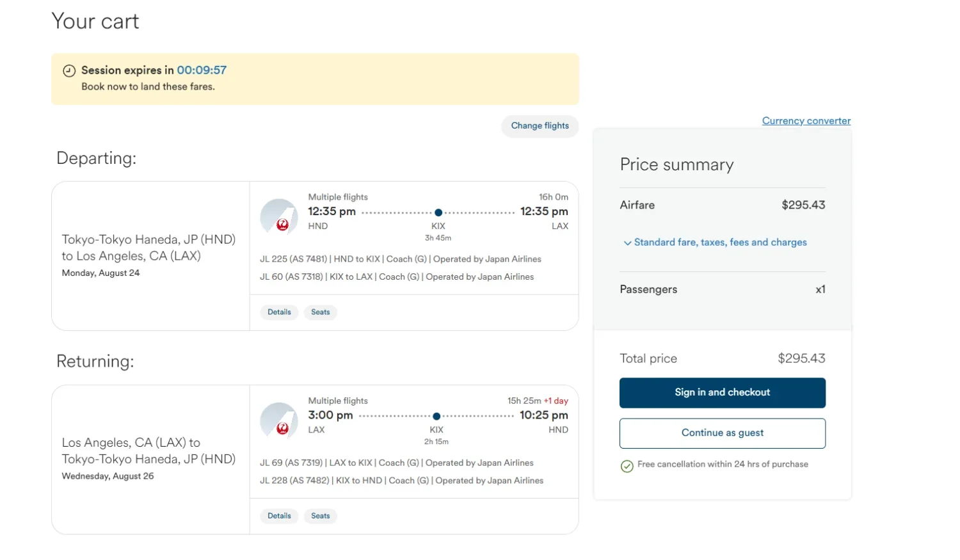Click the Japan Airlines logo on departing flight
The image size is (960, 560).
(279, 216)
